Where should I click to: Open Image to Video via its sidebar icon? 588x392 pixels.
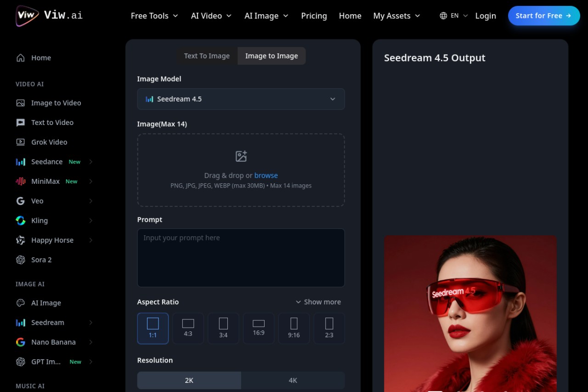20,103
